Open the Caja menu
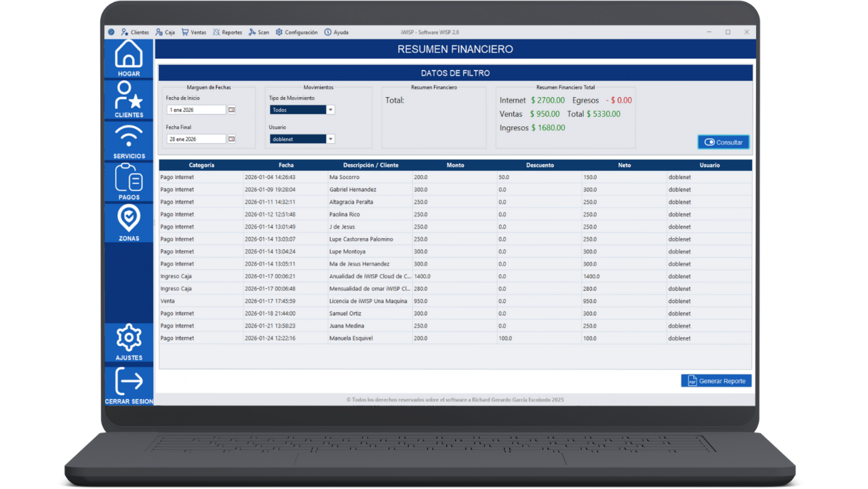Screen dimensions: 868x489 click(165, 33)
